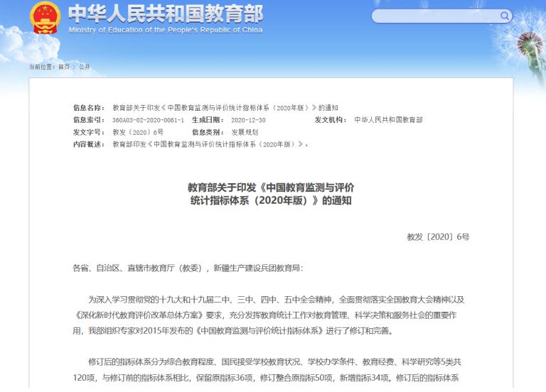546x392 pixels.
Task: Select generation date 2020-12-30
Action: [x=248, y=120]
